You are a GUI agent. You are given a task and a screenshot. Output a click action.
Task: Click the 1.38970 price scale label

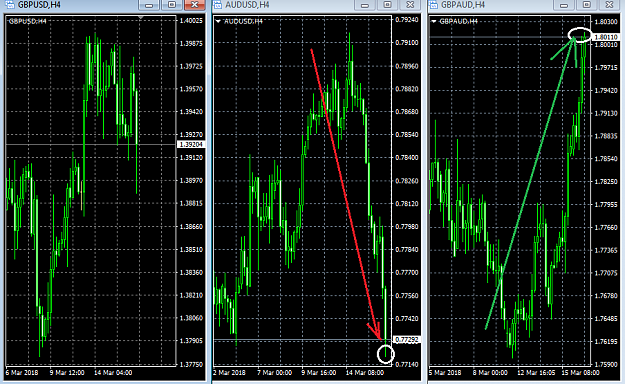[191, 181]
